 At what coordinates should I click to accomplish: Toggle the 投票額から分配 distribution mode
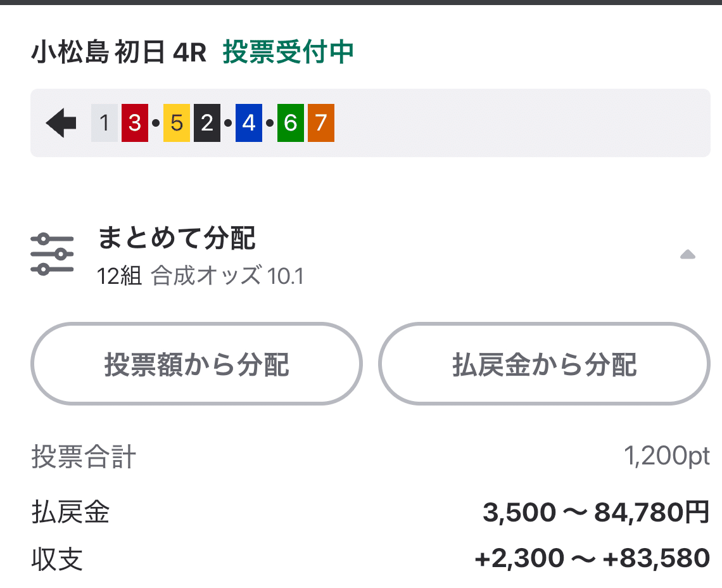pyautogui.click(x=198, y=364)
